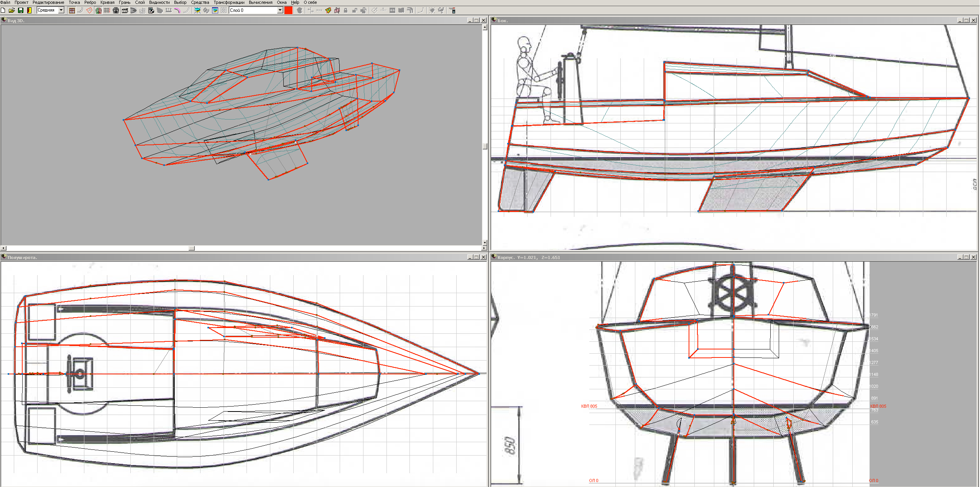Expand the Средняя precision dropdown
The width and height of the screenshot is (980, 487).
pos(61,10)
